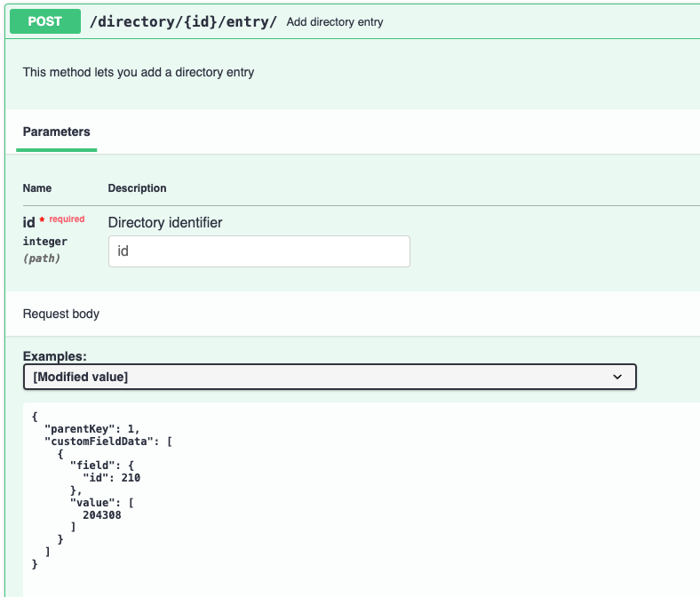This screenshot has height=597, width=700.
Task: Click the green POST method badge
Action: coord(45,21)
